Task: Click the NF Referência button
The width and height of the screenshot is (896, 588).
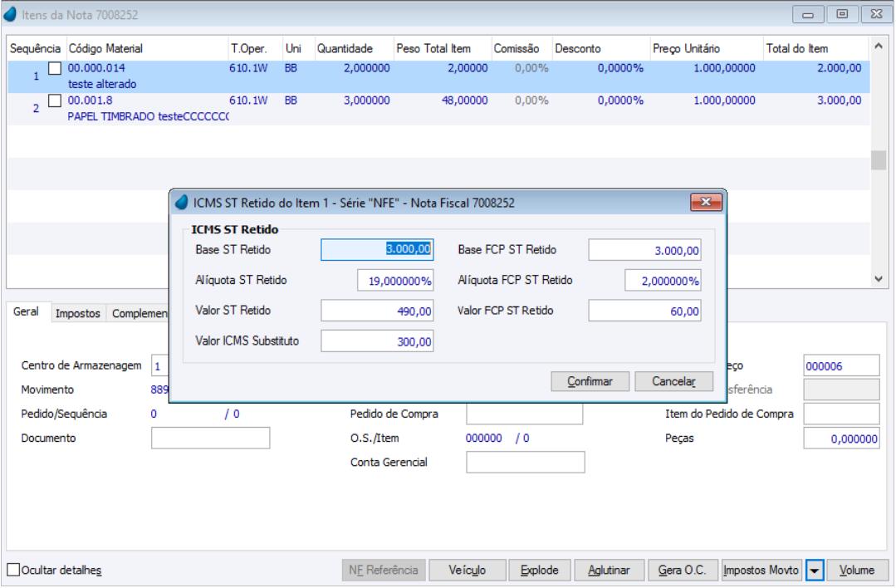Action: pyautogui.click(x=384, y=571)
